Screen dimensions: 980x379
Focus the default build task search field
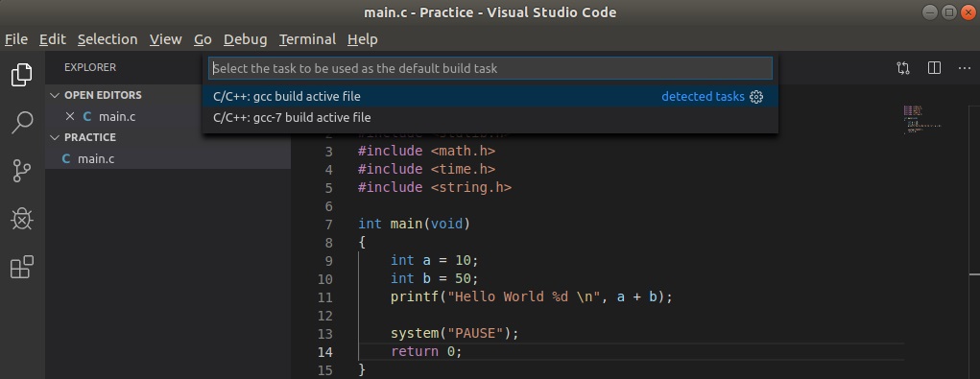click(490, 68)
